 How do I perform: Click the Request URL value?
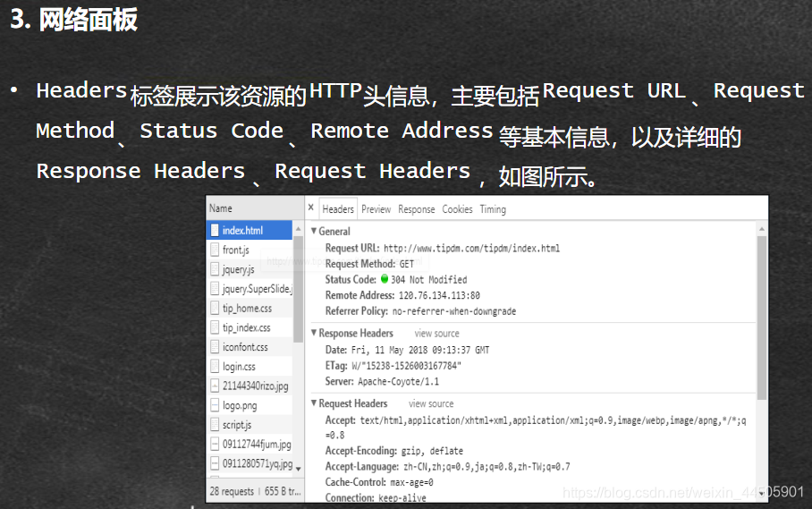coord(471,249)
